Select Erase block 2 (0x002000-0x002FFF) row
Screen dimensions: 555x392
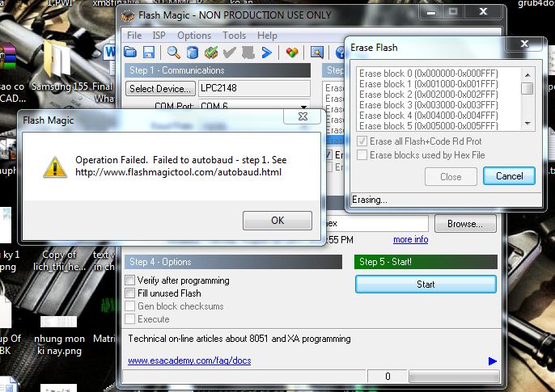pos(428,95)
